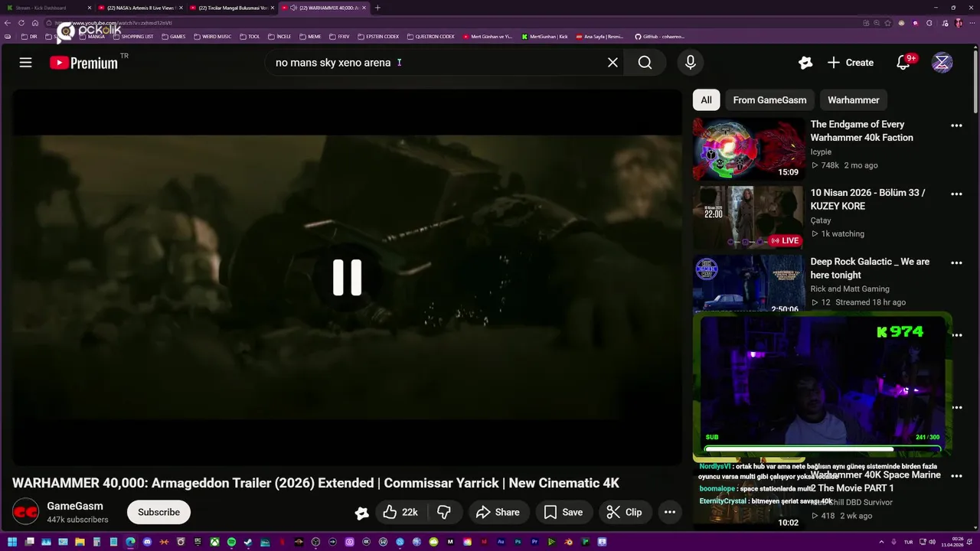Screen dimensions: 980x551
Task: Select the Warhammer filter chip
Action: pos(853,100)
